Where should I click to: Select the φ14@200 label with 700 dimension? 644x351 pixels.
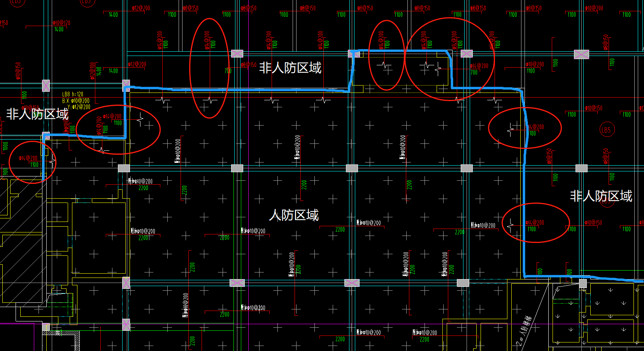(x=479, y=66)
